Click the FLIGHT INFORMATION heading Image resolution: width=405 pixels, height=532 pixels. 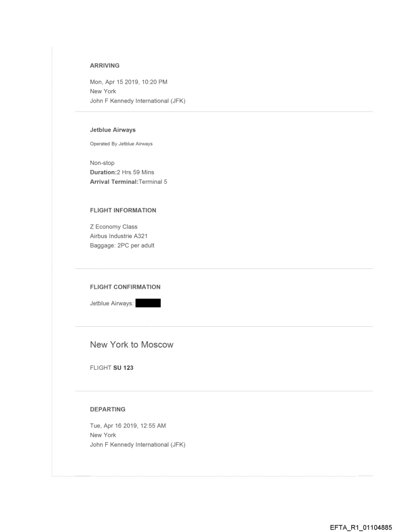(x=123, y=210)
